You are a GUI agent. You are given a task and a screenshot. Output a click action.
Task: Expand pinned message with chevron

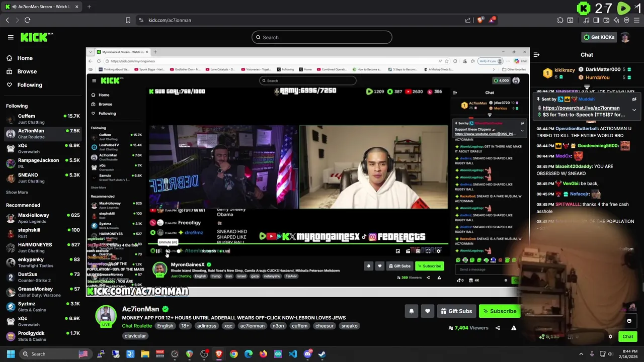[x=634, y=110]
